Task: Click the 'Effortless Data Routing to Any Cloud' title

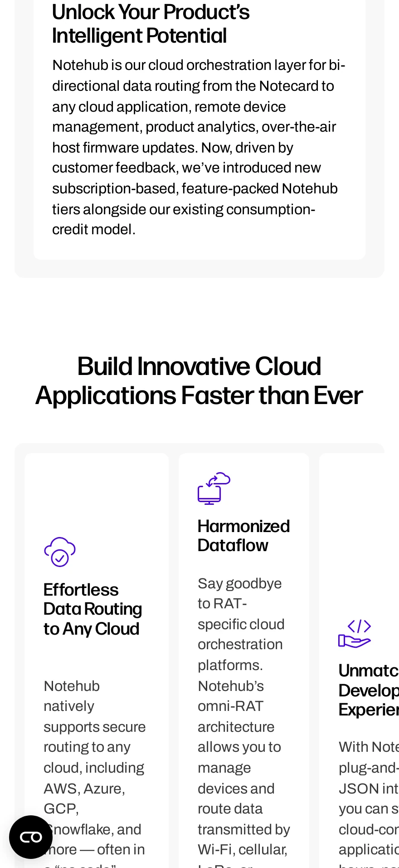Action: pos(93,609)
